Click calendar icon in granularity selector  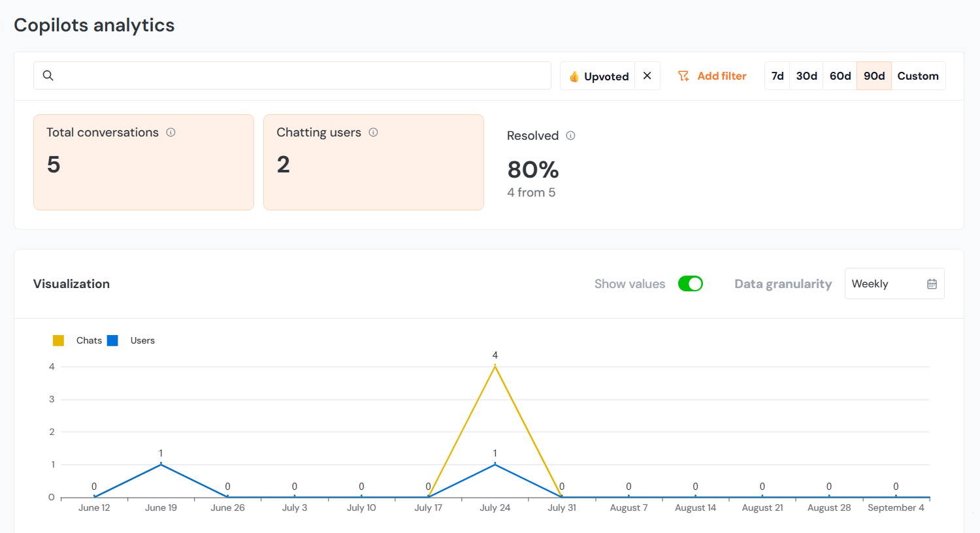(932, 284)
